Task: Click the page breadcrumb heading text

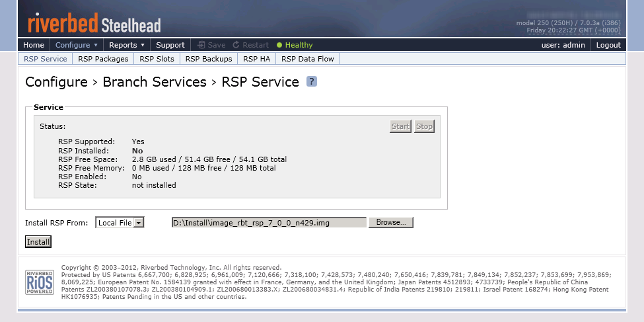Action: point(162,82)
